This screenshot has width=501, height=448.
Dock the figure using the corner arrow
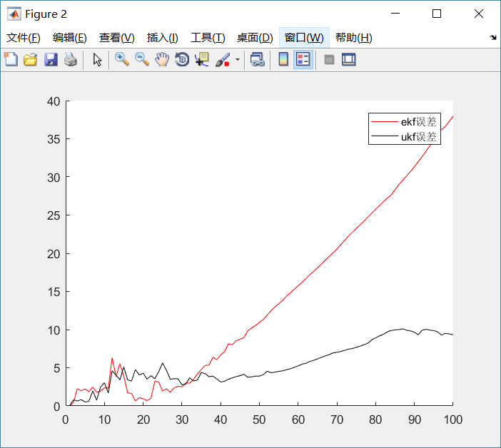pyautogui.click(x=492, y=37)
